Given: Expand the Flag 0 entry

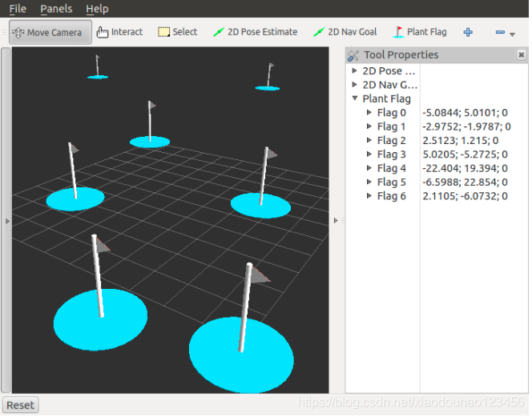Looking at the screenshot, I should pyautogui.click(x=369, y=113).
